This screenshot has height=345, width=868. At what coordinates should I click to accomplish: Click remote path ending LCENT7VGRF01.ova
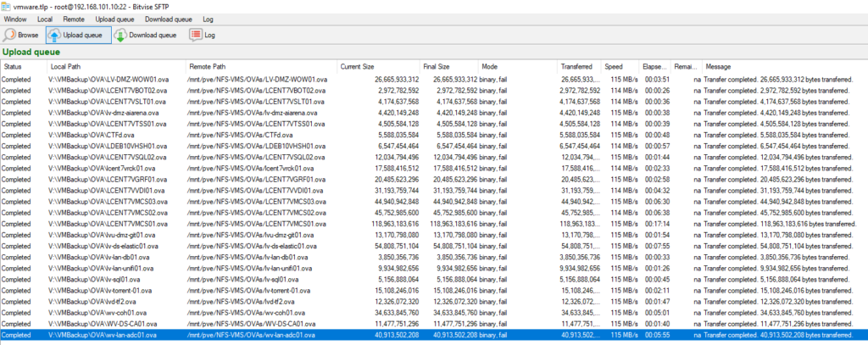tap(256, 180)
